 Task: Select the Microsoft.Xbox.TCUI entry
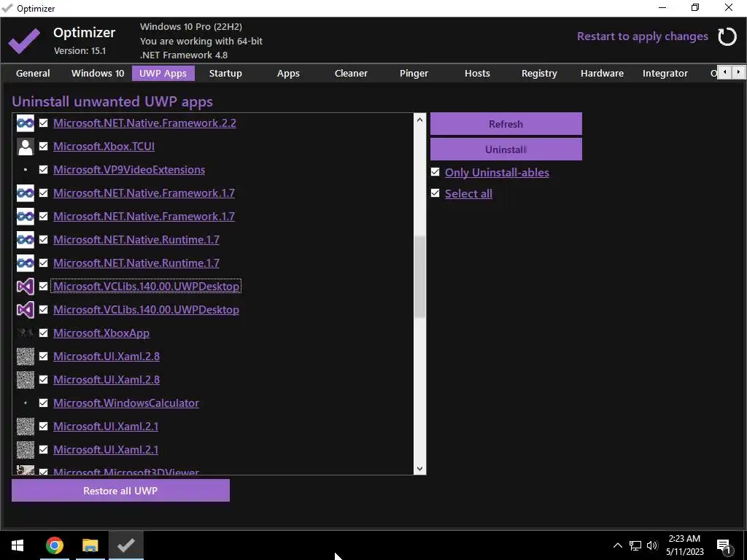(x=104, y=146)
